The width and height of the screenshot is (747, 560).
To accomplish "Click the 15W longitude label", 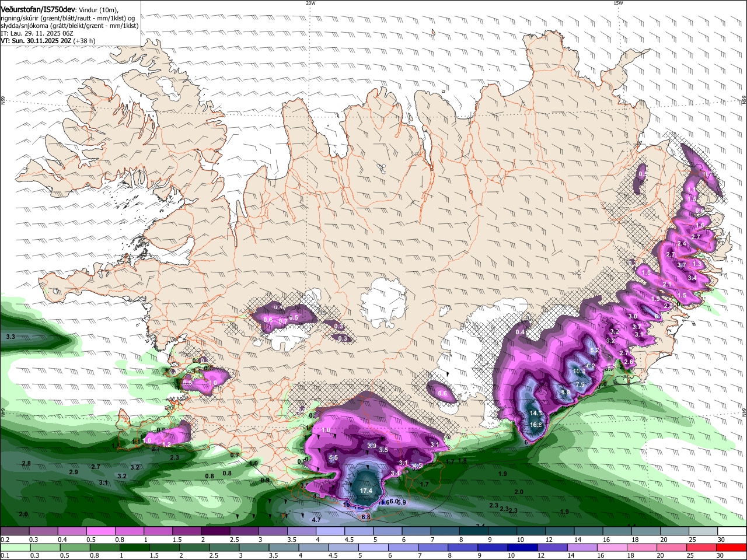I will (x=618, y=3).
